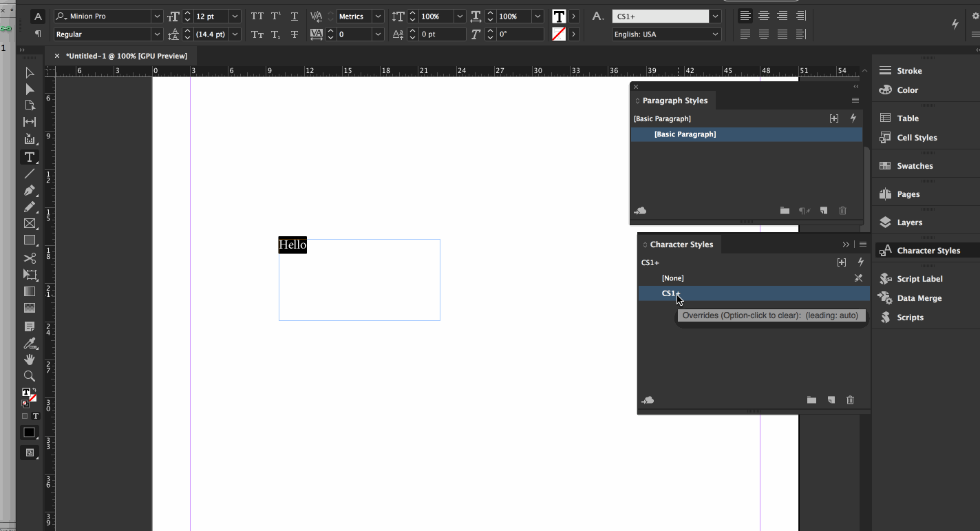Choose the Page tool
This screenshot has width=980, height=531.
pos(30,105)
